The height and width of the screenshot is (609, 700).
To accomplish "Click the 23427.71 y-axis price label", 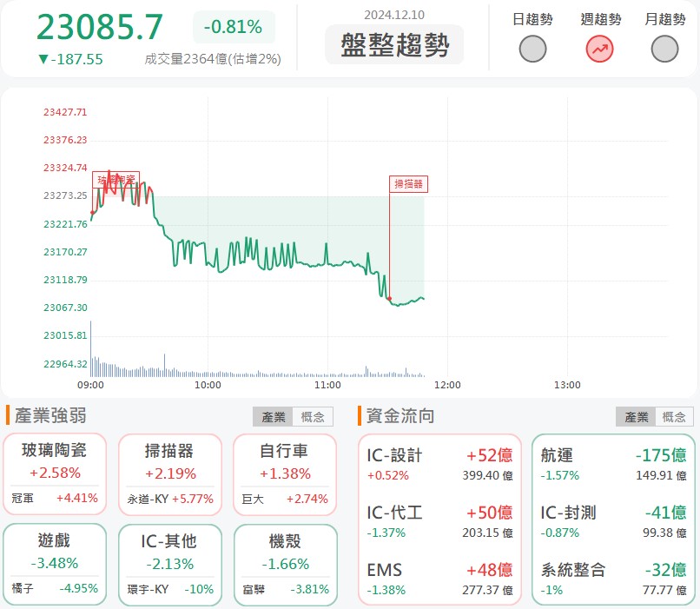I will point(65,112).
